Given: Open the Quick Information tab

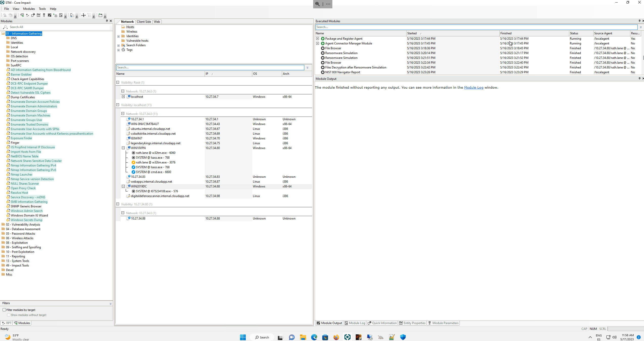Looking at the screenshot, I should tap(382, 323).
